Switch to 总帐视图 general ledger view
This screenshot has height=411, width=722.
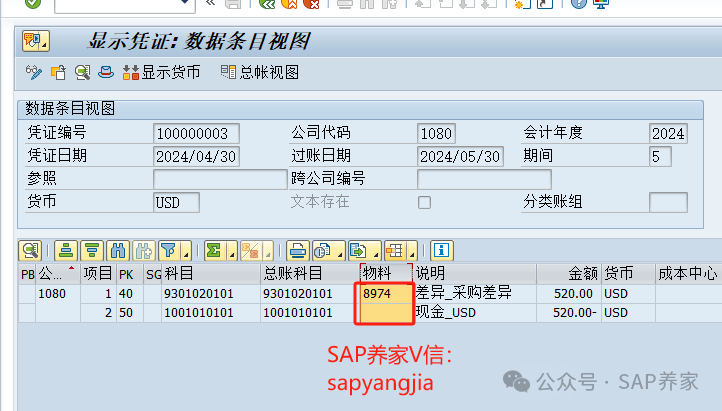click(x=260, y=73)
